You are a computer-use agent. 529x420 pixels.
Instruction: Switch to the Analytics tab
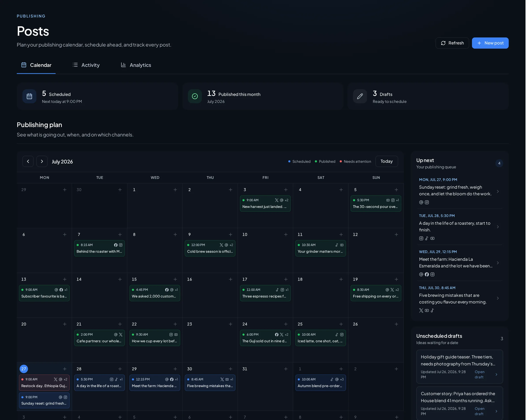tap(136, 65)
